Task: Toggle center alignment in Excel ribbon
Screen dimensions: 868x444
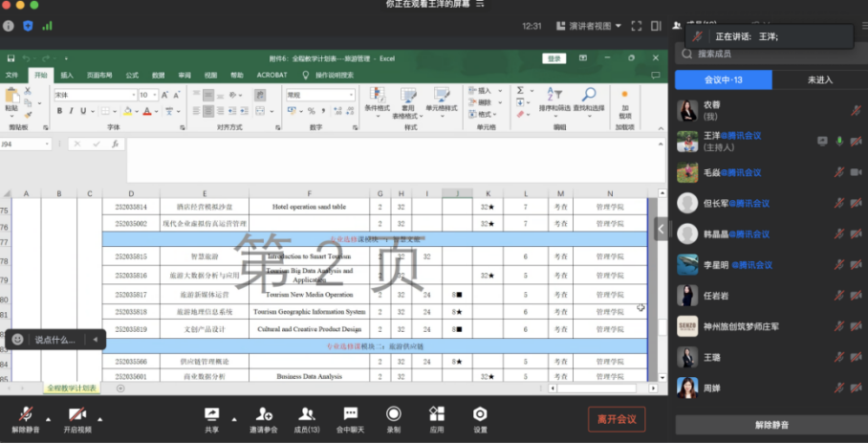Action: (208, 111)
